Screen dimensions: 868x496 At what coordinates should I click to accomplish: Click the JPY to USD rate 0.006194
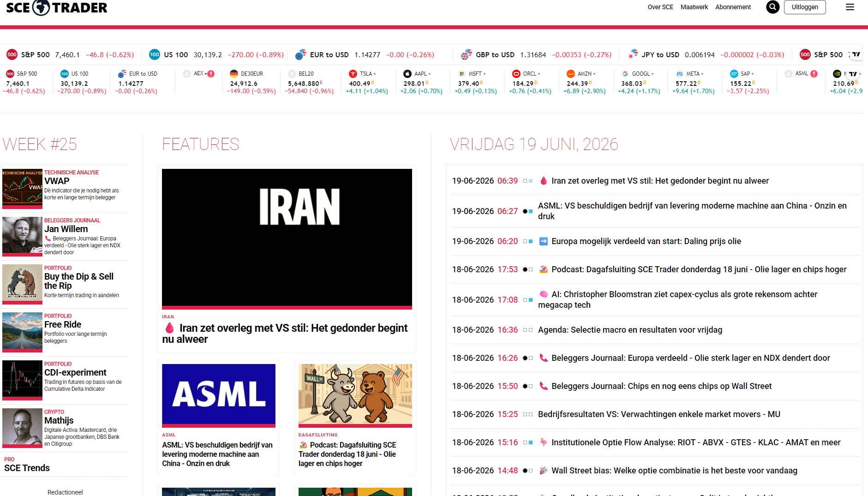(700, 55)
